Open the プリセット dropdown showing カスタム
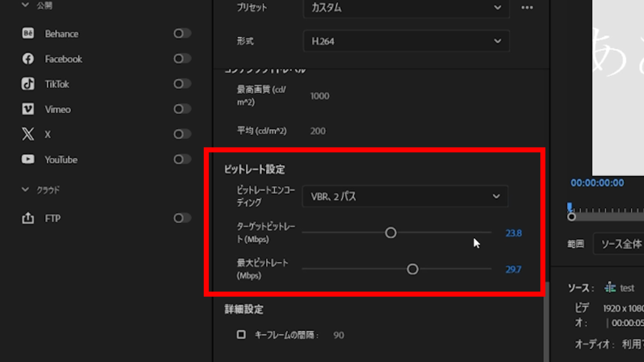The width and height of the screenshot is (644, 362). pyautogui.click(x=406, y=8)
